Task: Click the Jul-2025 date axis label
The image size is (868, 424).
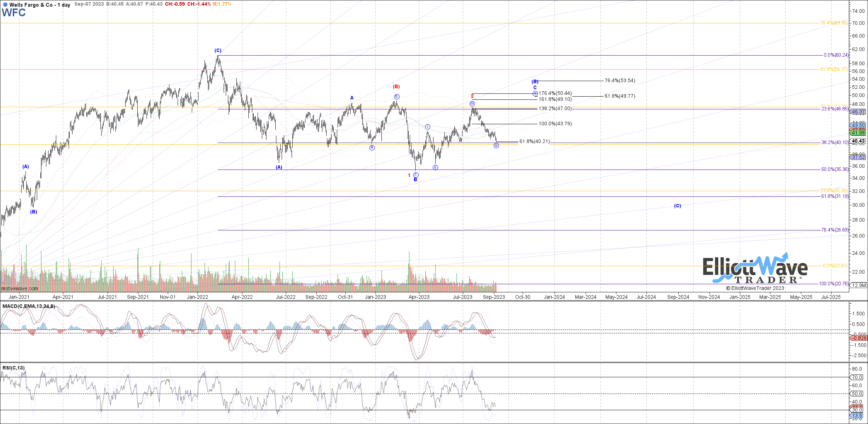Action: coord(830,297)
